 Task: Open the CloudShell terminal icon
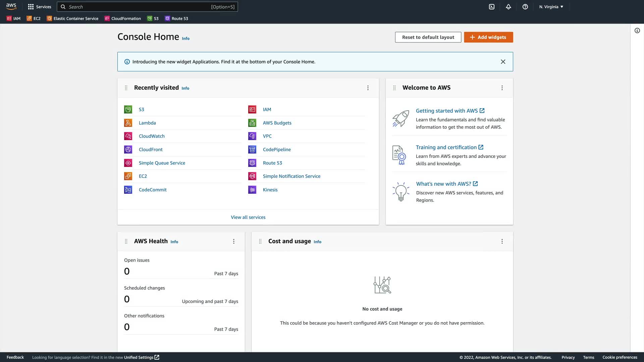(x=492, y=7)
